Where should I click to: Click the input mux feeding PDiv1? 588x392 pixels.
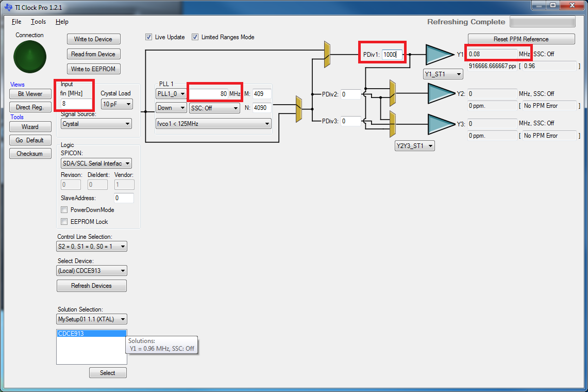coord(327,55)
